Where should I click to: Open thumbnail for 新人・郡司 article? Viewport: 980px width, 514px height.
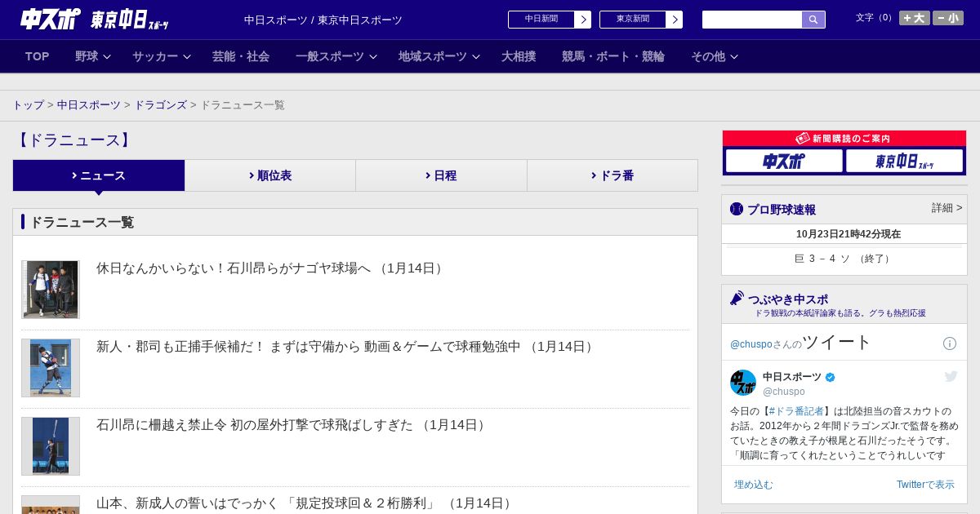51,368
